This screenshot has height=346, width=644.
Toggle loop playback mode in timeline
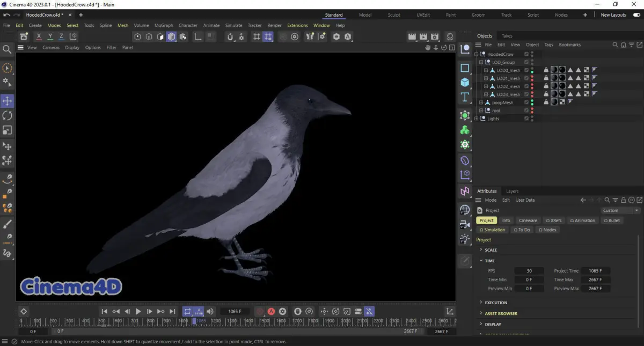(187, 311)
